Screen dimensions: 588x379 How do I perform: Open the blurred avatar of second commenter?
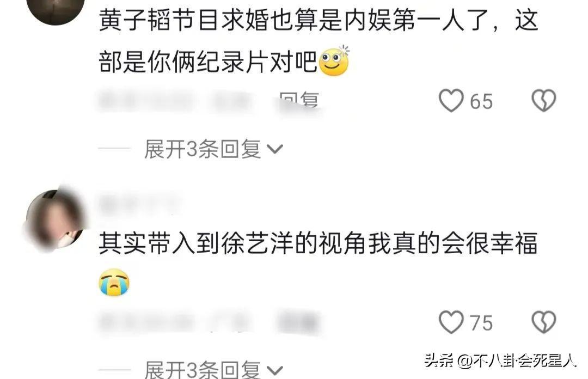[56, 219]
